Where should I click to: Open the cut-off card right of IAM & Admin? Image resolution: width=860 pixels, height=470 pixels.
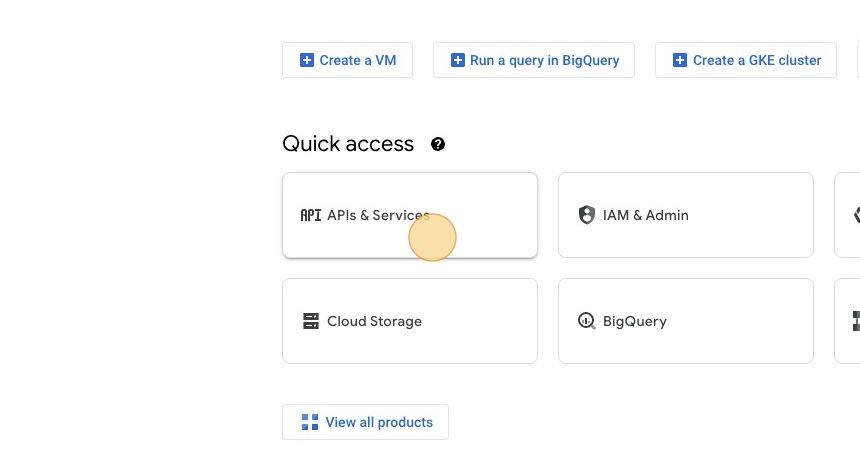pos(848,215)
